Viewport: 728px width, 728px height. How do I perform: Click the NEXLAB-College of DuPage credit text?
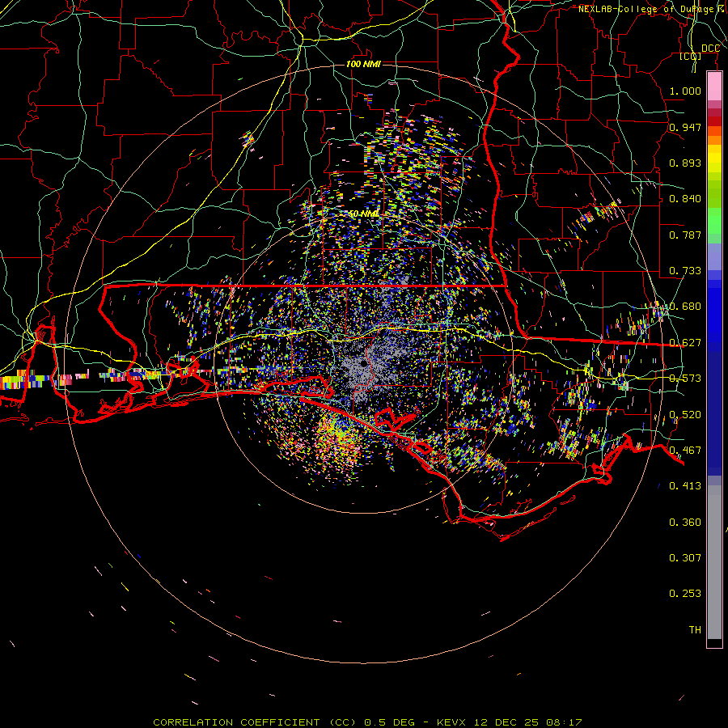pos(652,9)
